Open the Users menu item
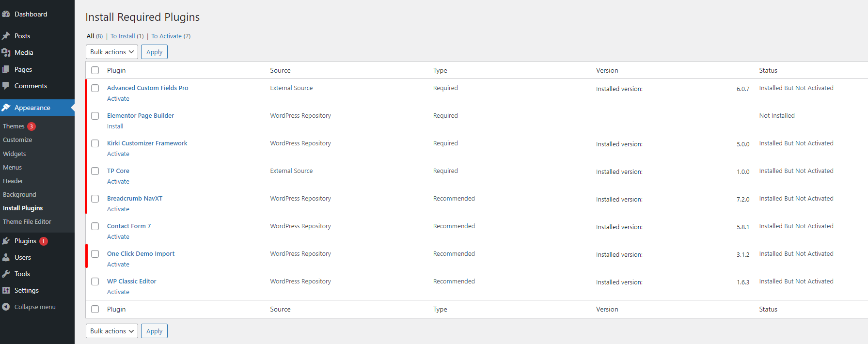 (x=37, y=257)
